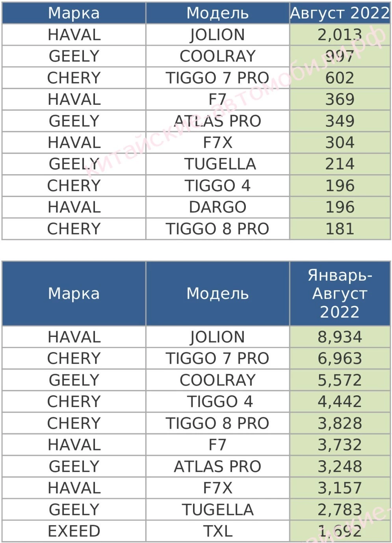Click the cell with value 997
The image size is (392, 543).
340,56
